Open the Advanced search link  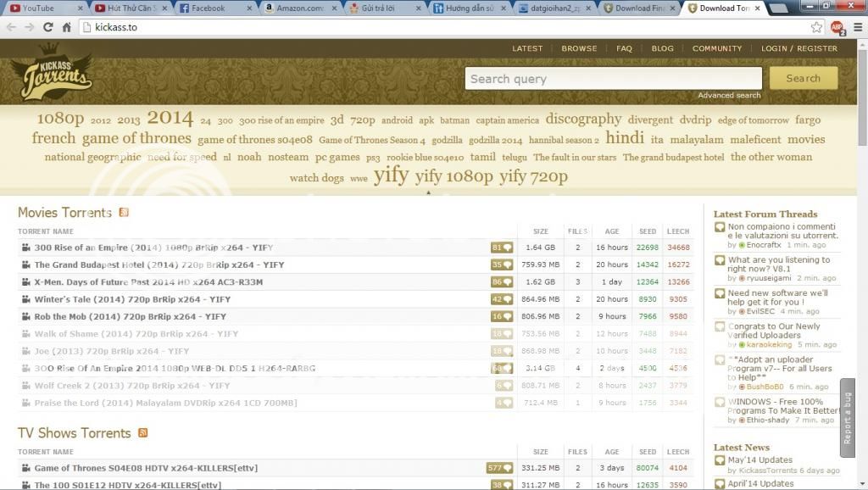click(x=728, y=95)
